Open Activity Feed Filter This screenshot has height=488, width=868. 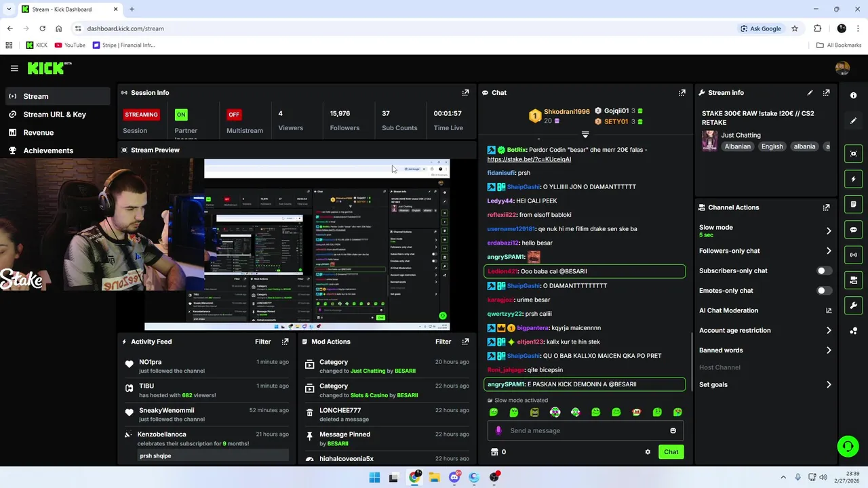point(263,342)
